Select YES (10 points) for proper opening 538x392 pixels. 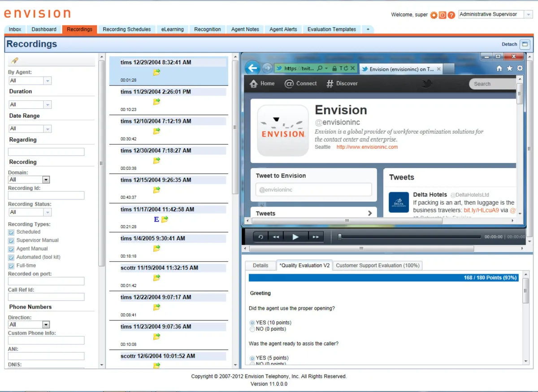tap(252, 323)
